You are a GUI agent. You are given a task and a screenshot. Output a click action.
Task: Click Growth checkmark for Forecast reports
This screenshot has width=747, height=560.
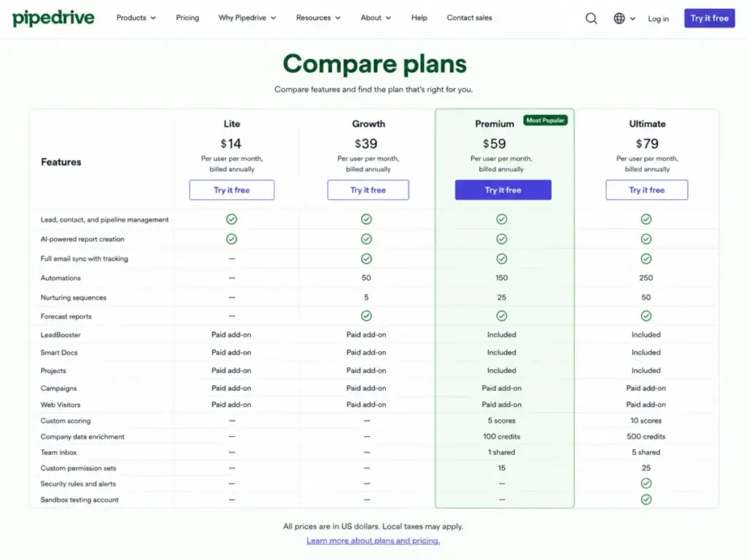[366, 316]
